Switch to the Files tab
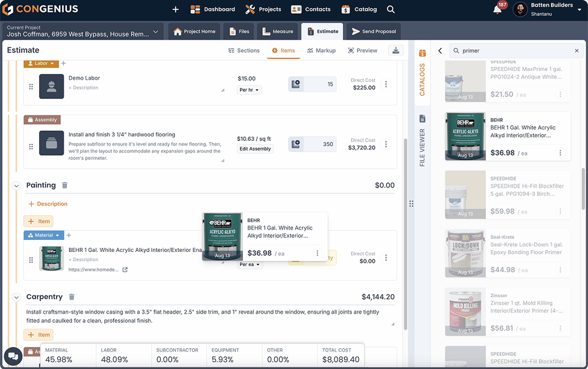The image size is (588, 369). coord(239,31)
